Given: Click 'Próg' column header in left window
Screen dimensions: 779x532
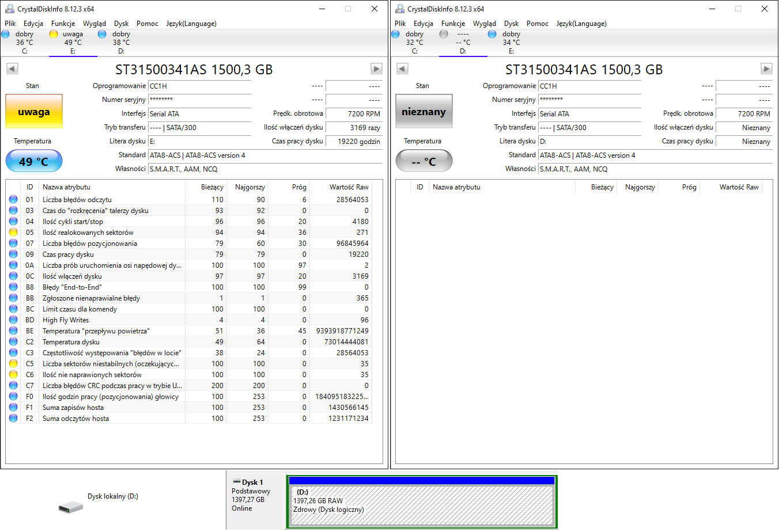Looking at the screenshot, I should point(289,187).
